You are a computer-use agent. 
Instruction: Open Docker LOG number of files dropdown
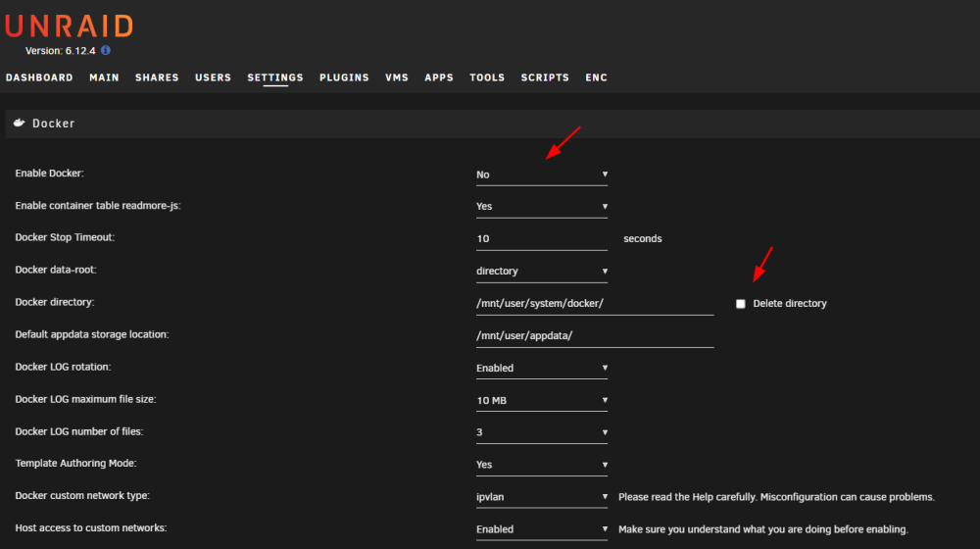542,432
